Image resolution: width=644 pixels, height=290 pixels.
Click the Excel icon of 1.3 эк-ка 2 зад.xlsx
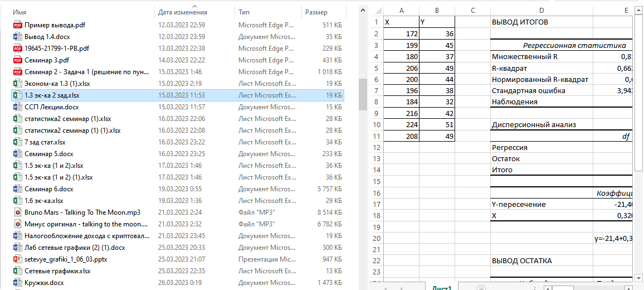(x=17, y=95)
